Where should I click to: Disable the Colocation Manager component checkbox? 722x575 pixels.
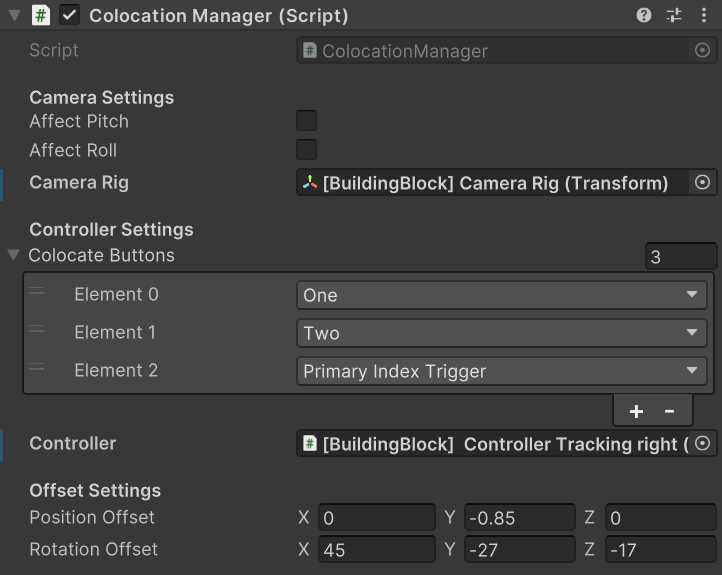[x=69, y=15]
